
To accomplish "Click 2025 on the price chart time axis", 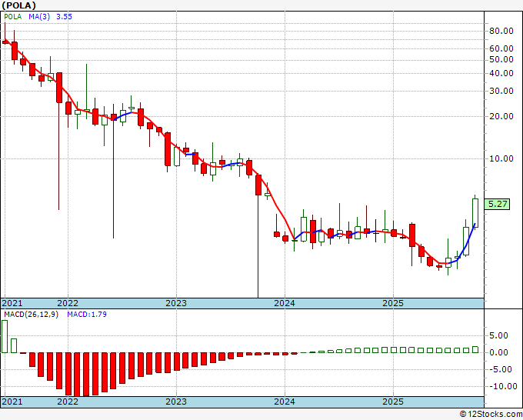I will point(393,303).
